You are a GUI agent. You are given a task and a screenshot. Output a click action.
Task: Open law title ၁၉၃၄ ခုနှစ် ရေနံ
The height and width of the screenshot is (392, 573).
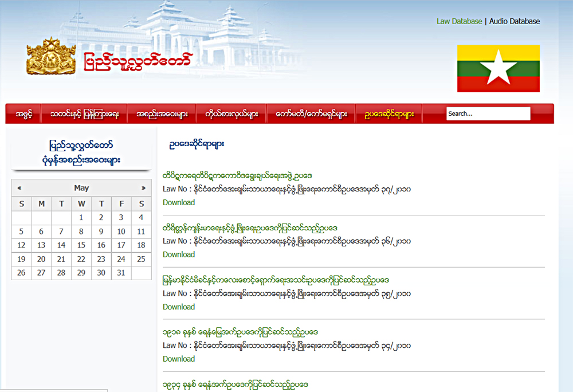pyautogui.click(x=236, y=385)
